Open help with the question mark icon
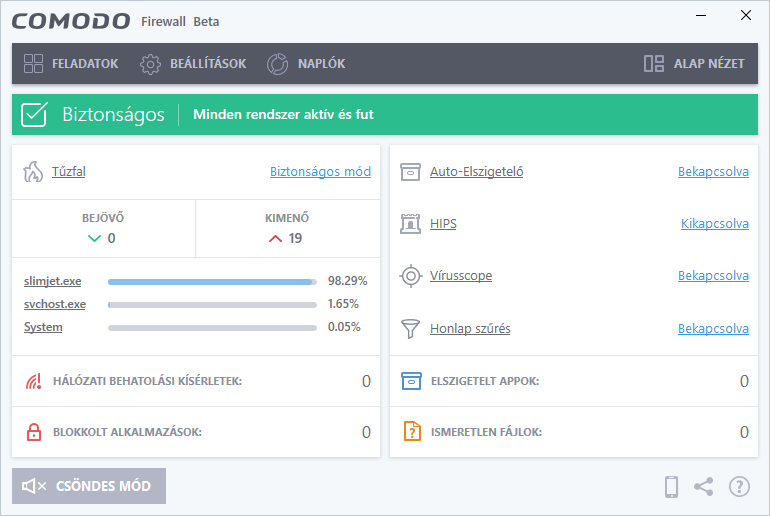This screenshot has height=516, width=770. coord(739,487)
